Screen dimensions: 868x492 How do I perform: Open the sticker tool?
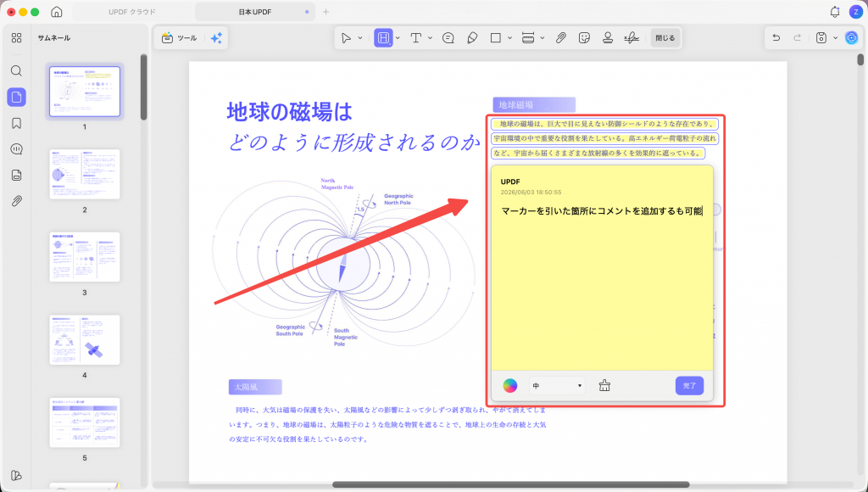[x=584, y=37]
